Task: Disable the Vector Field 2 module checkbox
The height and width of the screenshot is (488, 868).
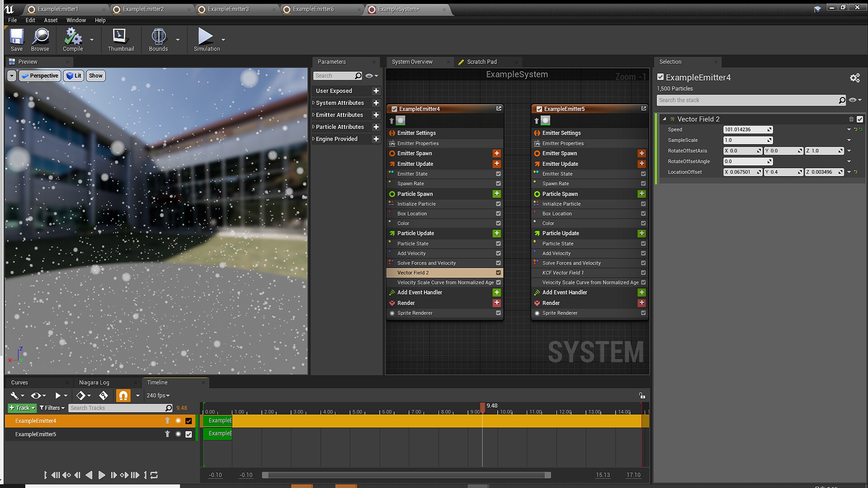Action: pyautogui.click(x=860, y=119)
